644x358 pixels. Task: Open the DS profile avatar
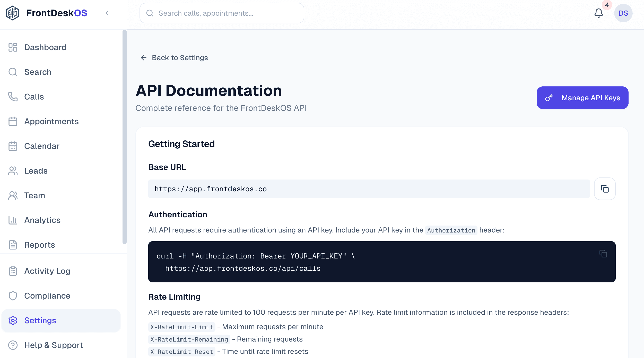pos(624,13)
